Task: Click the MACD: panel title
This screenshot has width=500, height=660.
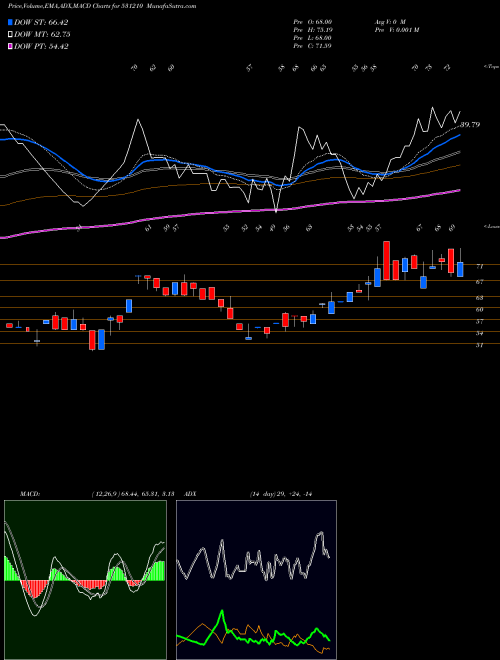Action: click(x=30, y=494)
